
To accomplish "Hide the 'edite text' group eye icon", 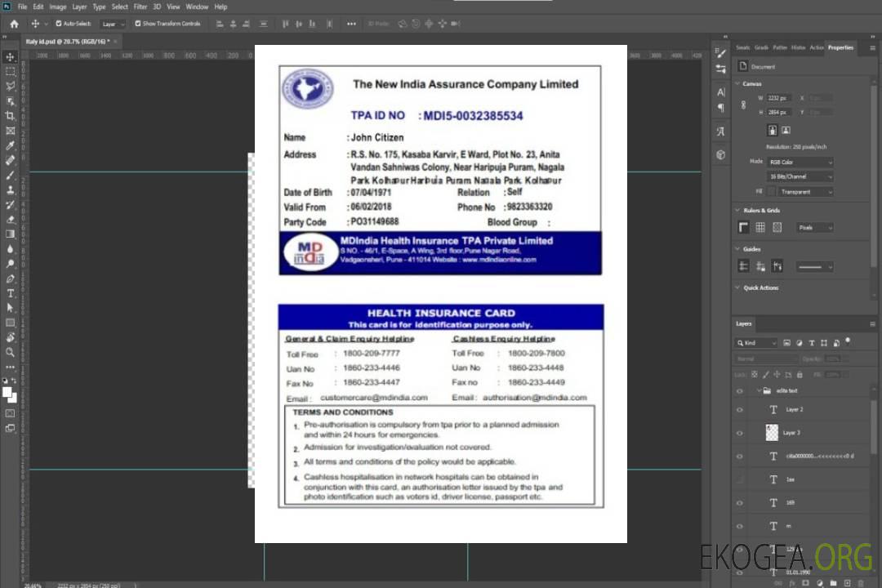I will tap(740, 391).
